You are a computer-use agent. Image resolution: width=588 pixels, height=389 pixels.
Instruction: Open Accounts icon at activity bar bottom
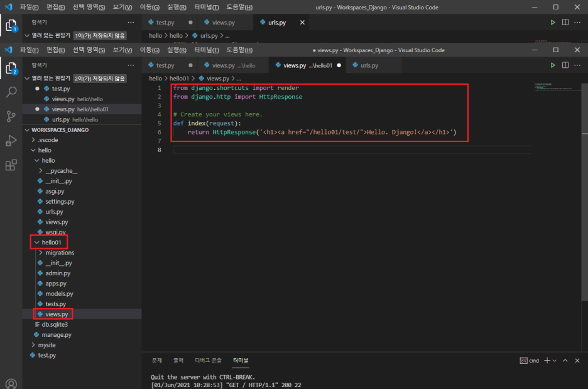pyautogui.click(x=11, y=384)
